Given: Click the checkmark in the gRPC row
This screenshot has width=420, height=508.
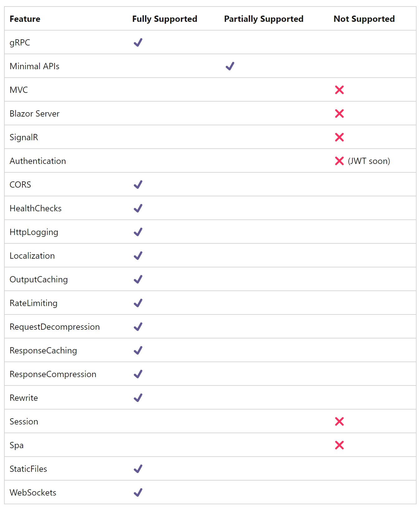Looking at the screenshot, I should tap(138, 42).
